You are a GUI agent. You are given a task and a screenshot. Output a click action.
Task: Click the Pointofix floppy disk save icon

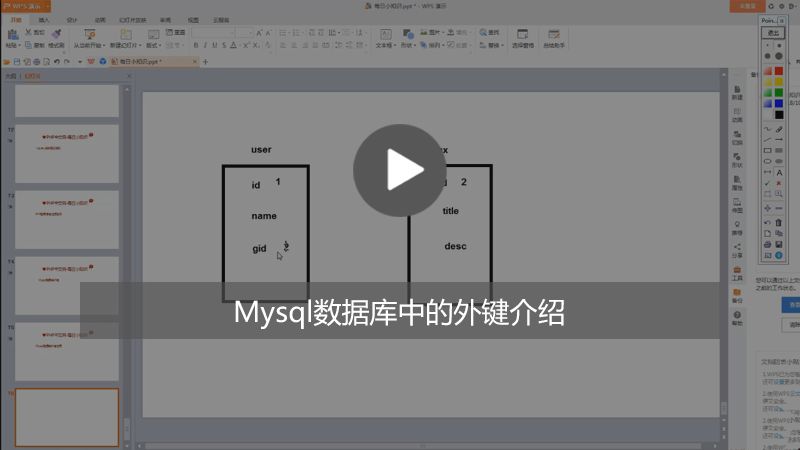pyautogui.click(x=779, y=244)
